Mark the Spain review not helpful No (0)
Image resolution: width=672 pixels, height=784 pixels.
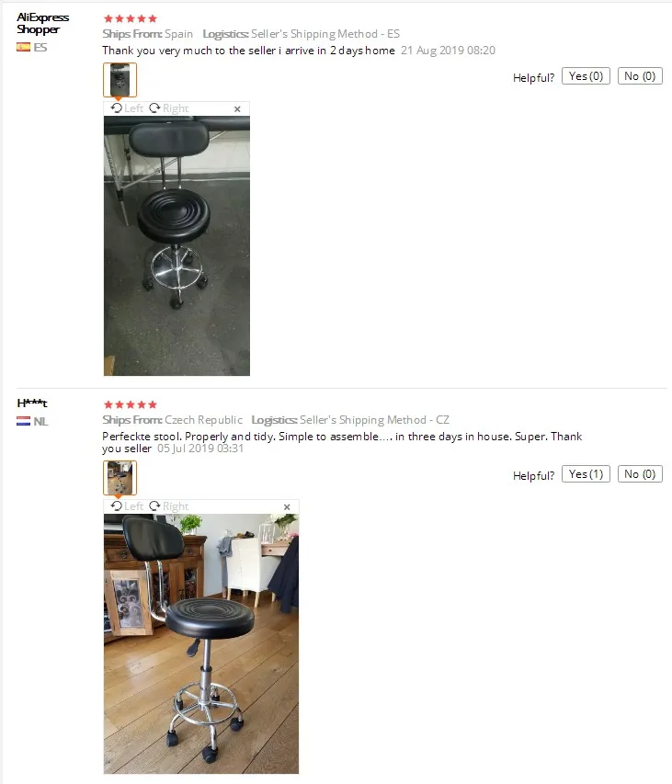point(640,76)
